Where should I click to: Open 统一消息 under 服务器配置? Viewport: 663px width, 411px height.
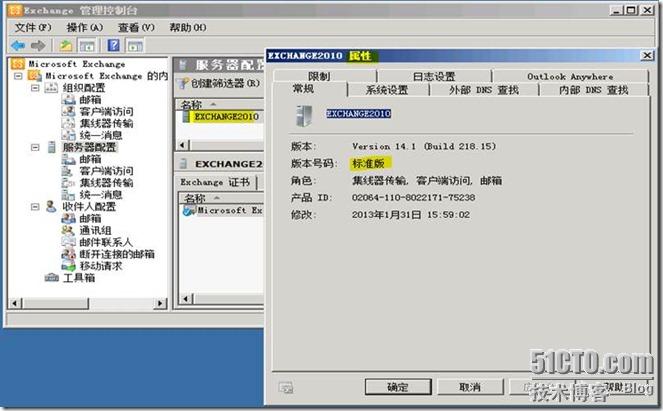pos(101,195)
